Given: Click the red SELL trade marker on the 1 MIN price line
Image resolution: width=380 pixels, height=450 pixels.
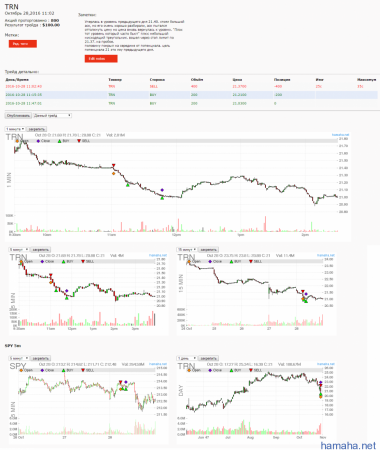Looking at the screenshot, I should click(114, 165).
